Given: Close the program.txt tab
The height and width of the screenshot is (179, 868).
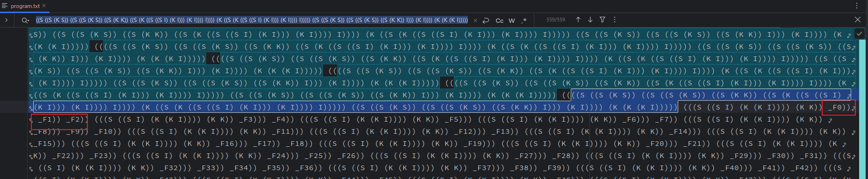Looking at the screenshot, I should click(44, 6).
